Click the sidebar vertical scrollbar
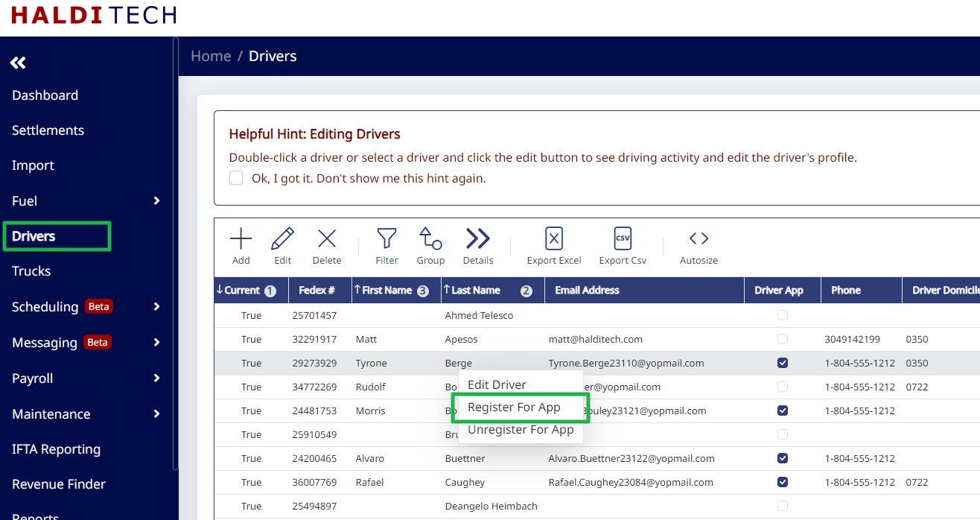Image resolution: width=980 pixels, height=520 pixels. [175, 253]
